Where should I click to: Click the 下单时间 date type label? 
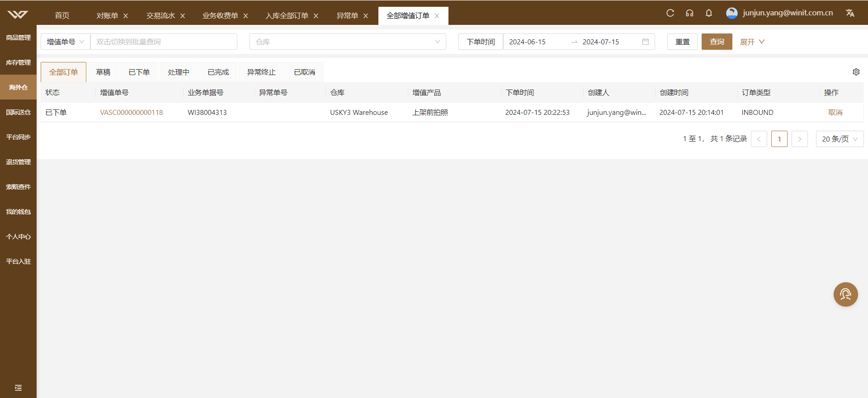pos(481,42)
